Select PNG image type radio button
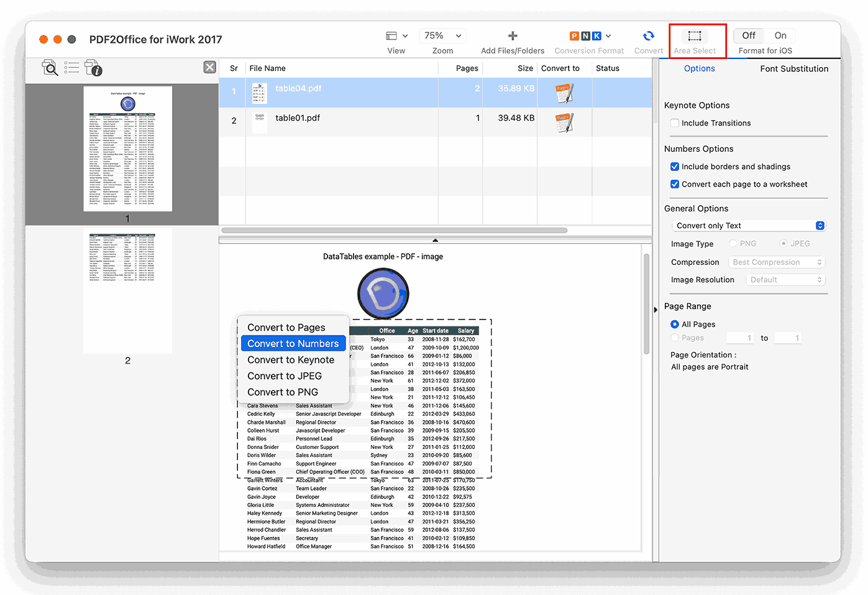 pyautogui.click(x=733, y=244)
